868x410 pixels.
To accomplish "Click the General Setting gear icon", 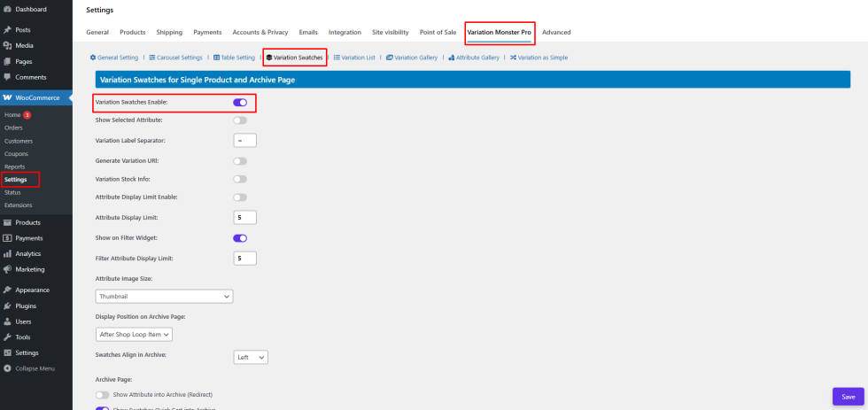I will [x=93, y=58].
